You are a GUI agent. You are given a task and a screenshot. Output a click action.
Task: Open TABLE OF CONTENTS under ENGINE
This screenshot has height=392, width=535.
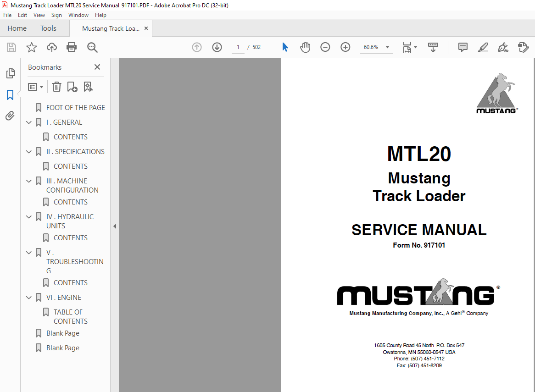click(70, 317)
